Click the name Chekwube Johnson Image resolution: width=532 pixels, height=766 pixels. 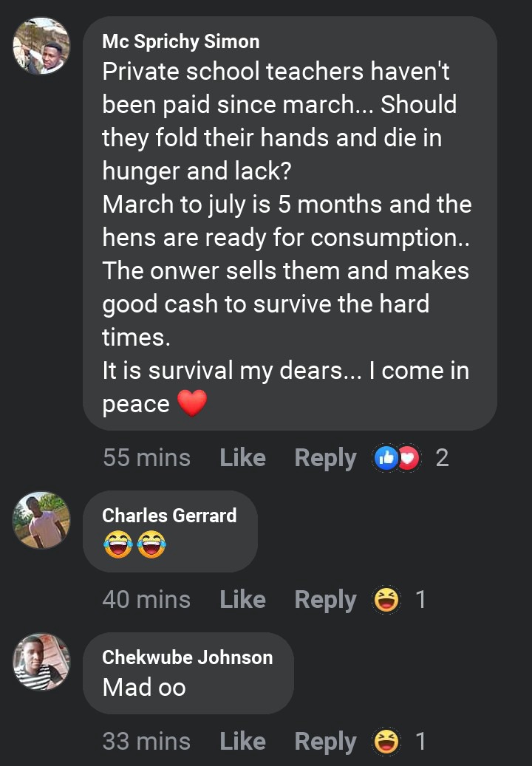(x=188, y=657)
